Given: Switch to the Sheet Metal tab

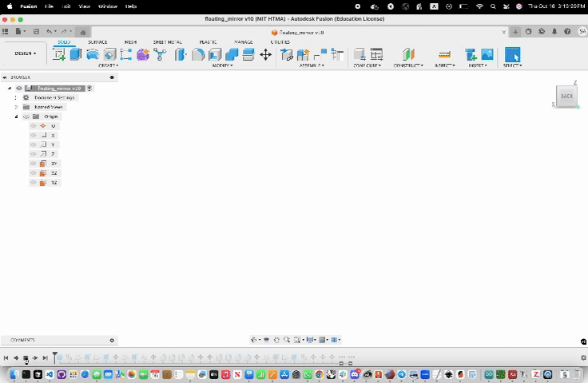Looking at the screenshot, I should 167,42.
